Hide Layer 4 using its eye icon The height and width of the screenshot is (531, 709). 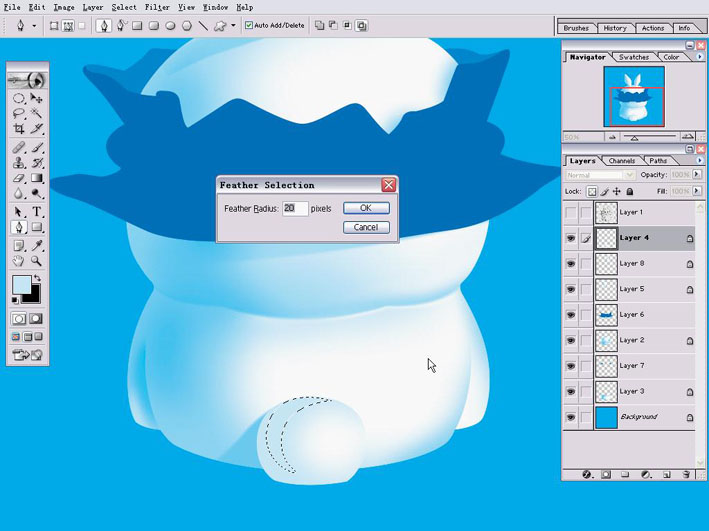(571, 238)
